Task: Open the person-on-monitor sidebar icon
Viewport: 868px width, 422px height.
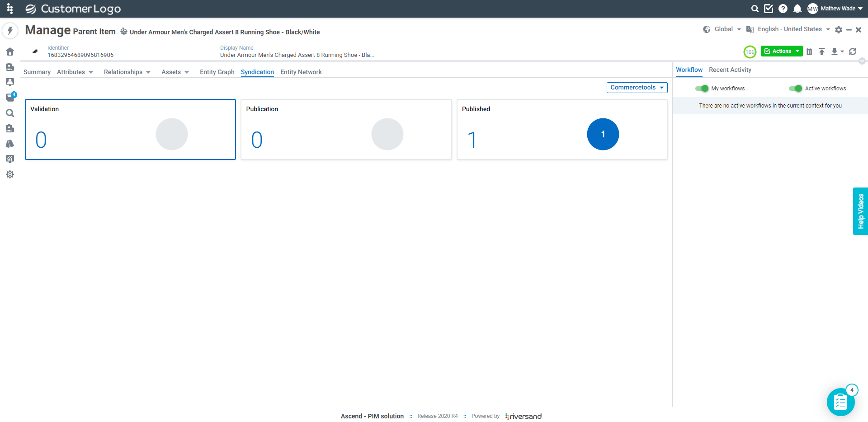Action: 10,82
